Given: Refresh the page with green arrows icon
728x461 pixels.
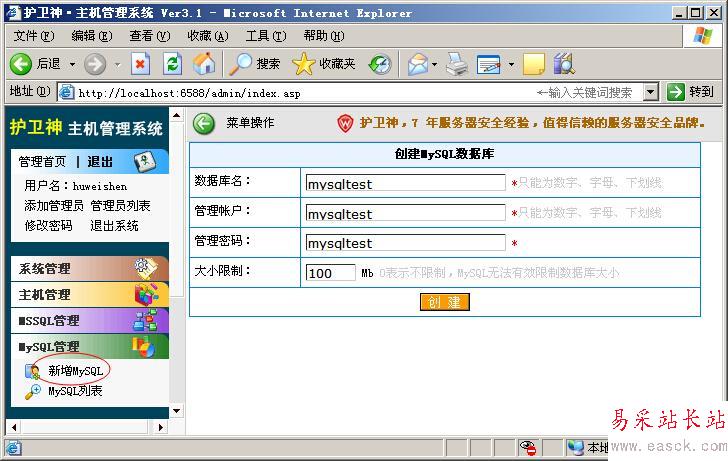Looking at the screenshot, I should (x=172, y=64).
